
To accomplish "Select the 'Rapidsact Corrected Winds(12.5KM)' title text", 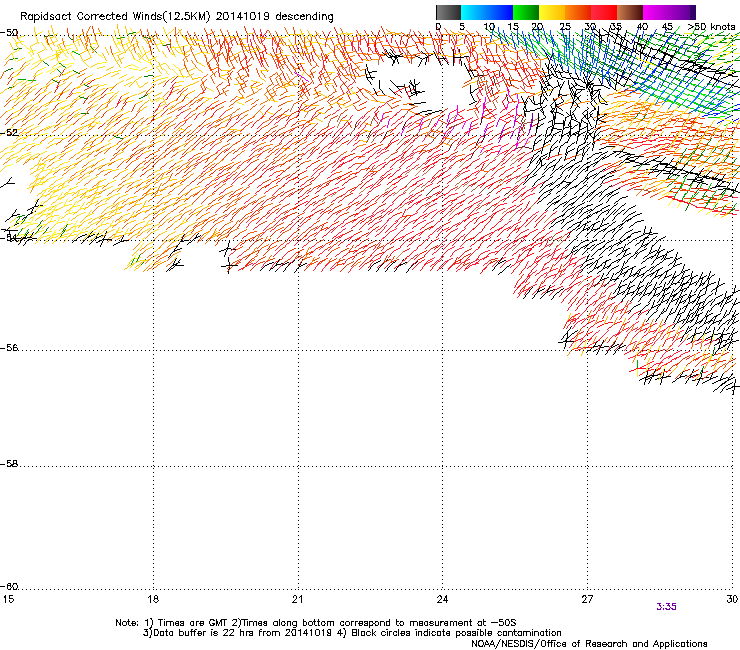I will 115,17.
